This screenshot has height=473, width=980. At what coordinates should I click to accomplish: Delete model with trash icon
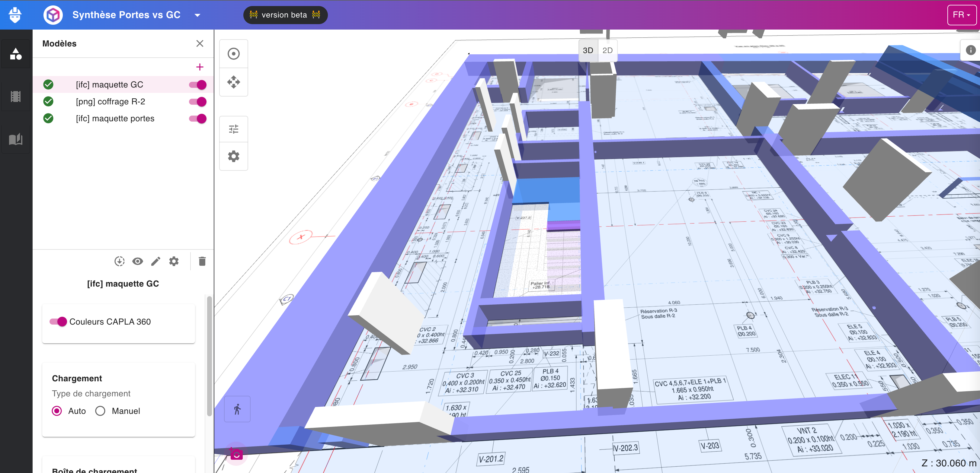click(x=202, y=261)
